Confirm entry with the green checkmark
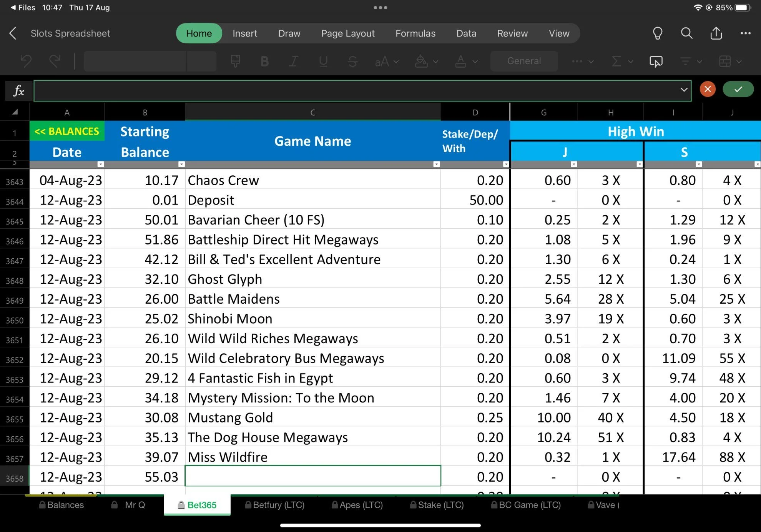761x532 pixels. 738,90
